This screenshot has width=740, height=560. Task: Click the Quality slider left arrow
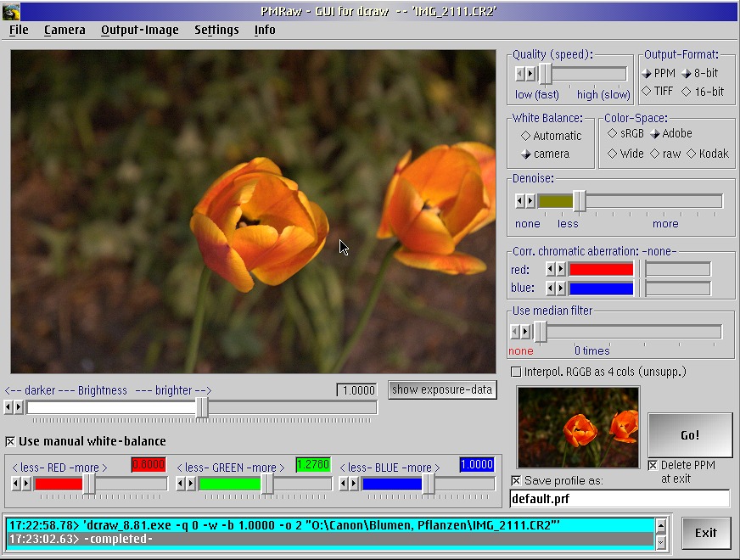(520, 74)
